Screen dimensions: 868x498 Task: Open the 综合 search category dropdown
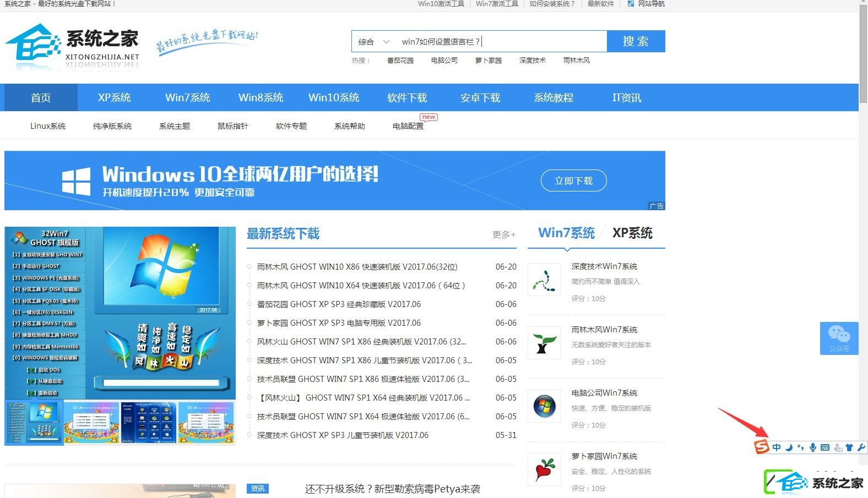coord(374,41)
